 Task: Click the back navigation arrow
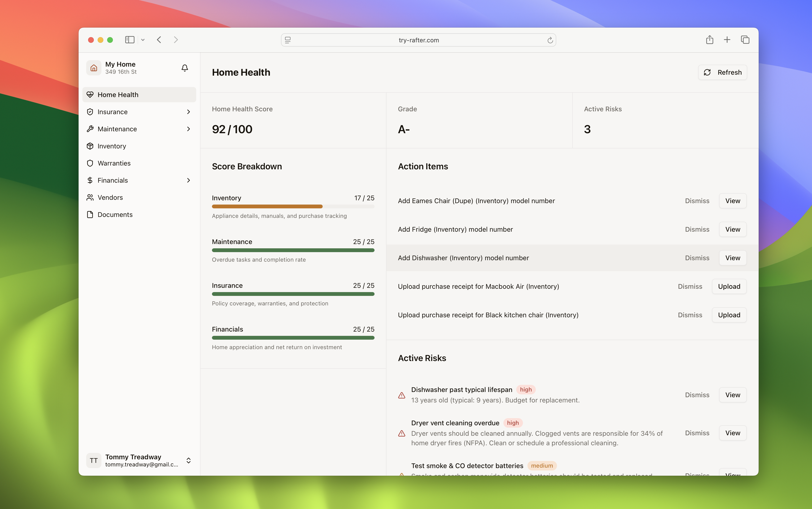coord(159,40)
